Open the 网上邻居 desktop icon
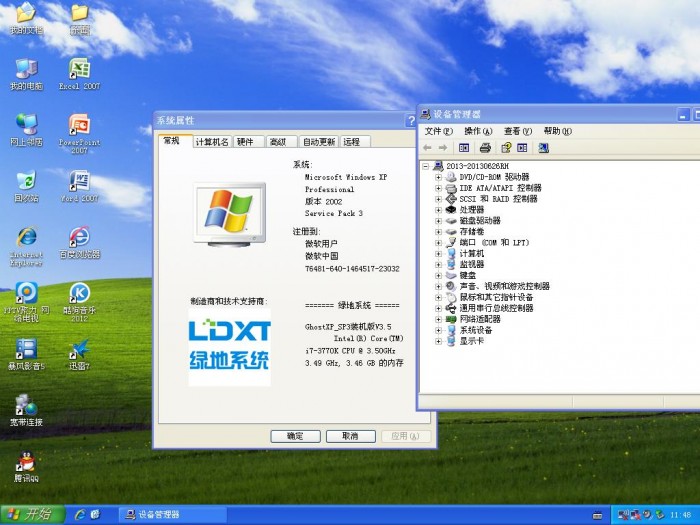 click(x=26, y=130)
